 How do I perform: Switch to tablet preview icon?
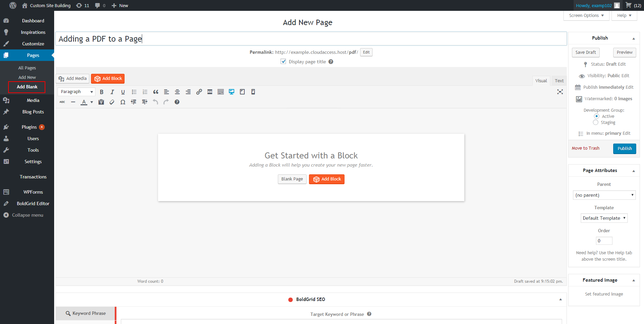pyautogui.click(x=242, y=92)
